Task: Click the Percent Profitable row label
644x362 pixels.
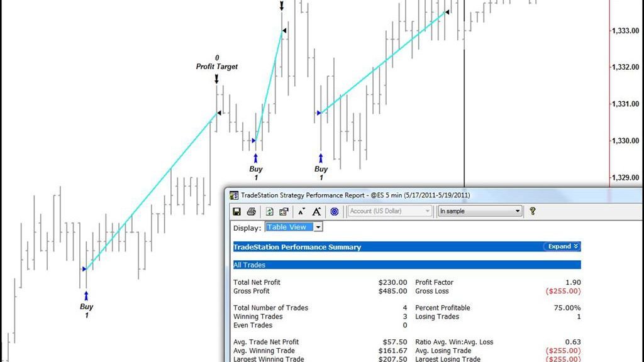Action: coord(442,308)
